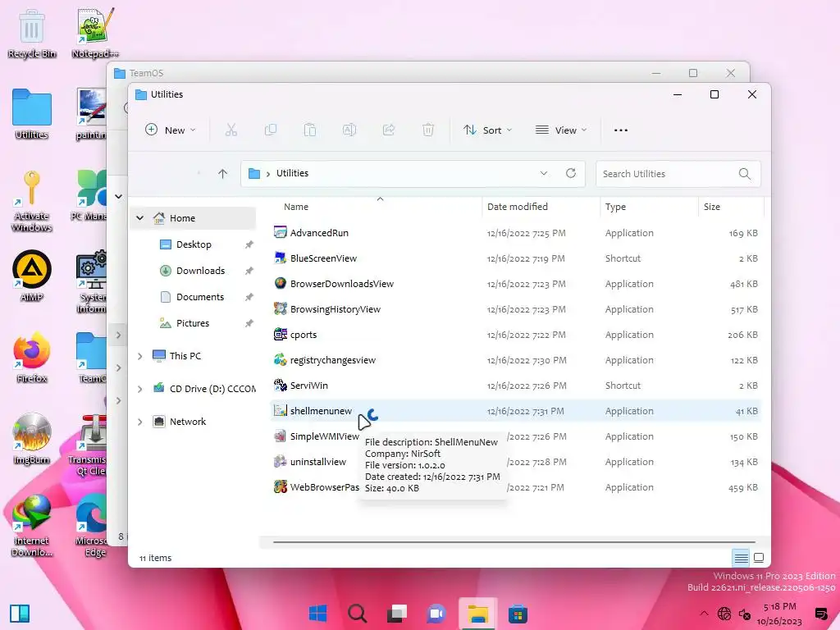Screen dimensions: 840x630
Task: Click the Up arrow navigation button
Action: click(x=223, y=174)
